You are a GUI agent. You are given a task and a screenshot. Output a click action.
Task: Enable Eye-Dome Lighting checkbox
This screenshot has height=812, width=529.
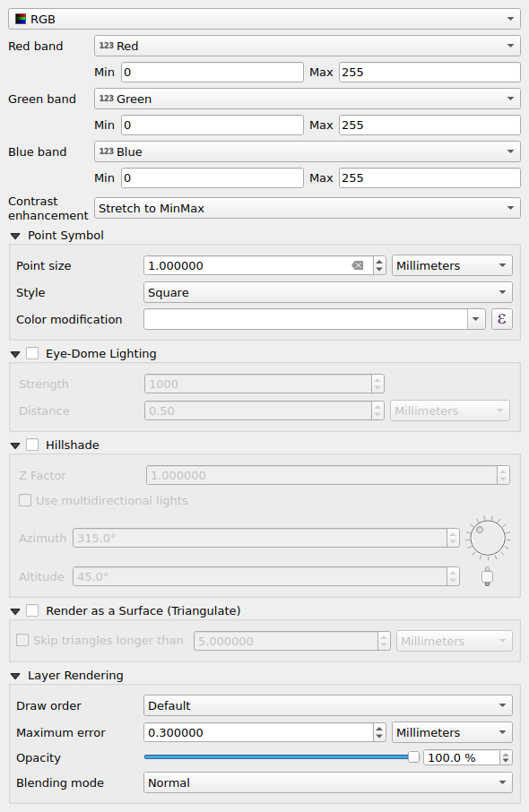pyautogui.click(x=32, y=354)
